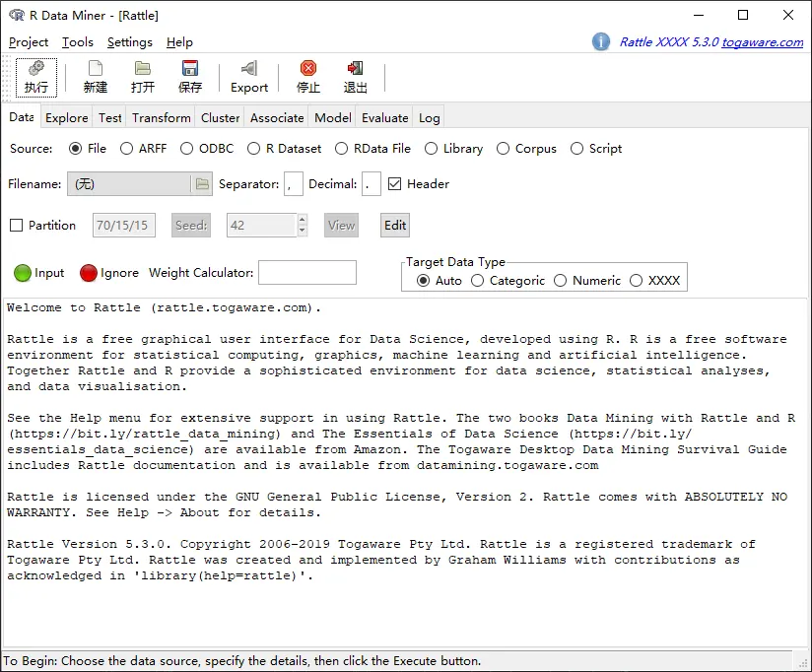Open the Project menu
This screenshot has width=812, height=672.
point(29,42)
